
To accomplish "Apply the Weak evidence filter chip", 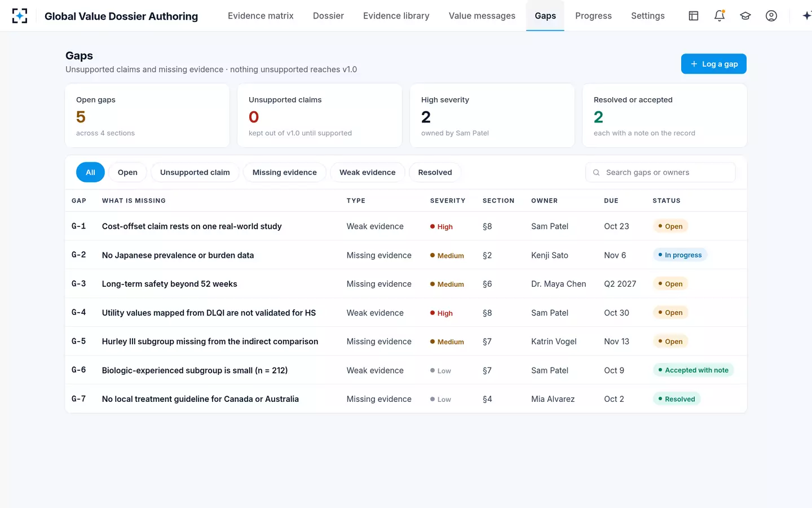I will [x=368, y=172].
